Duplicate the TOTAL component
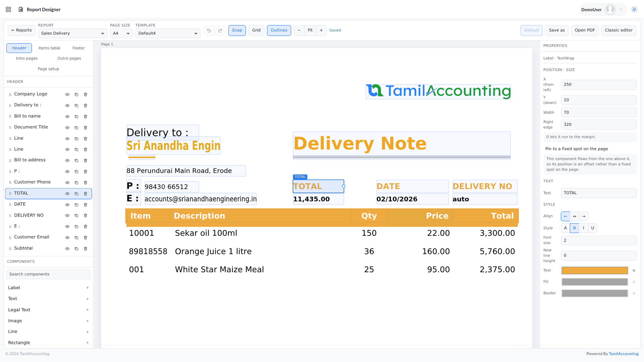The width and height of the screenshot is (644, 362). click(76, 194)
